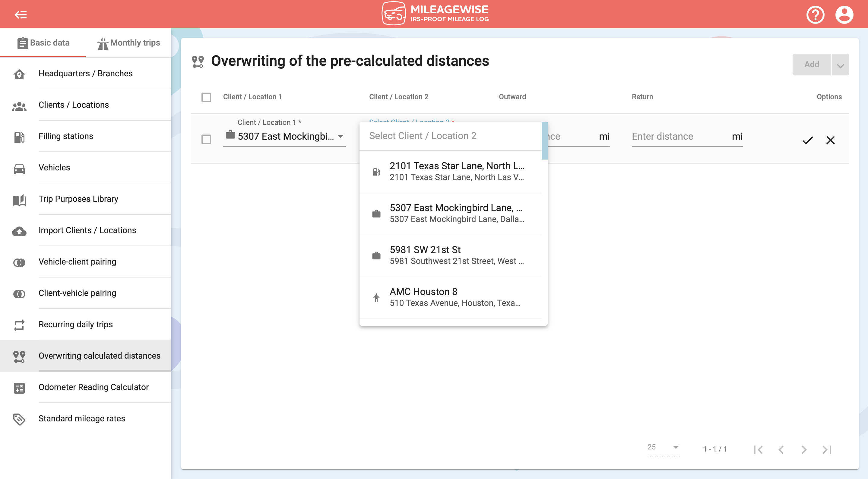Click the MileageWise logo

[435, 14]
